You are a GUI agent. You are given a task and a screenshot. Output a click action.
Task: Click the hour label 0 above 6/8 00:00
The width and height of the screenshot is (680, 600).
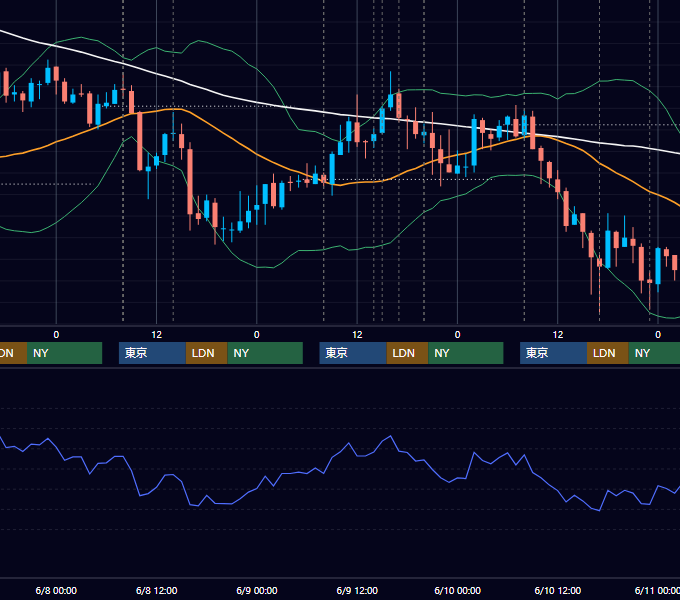[x=56, y=335]
